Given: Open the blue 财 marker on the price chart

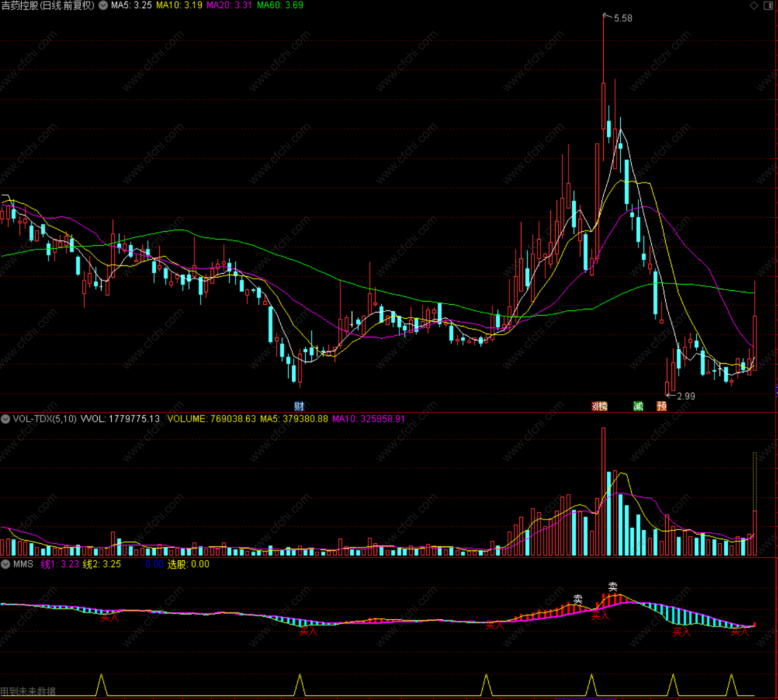Looking at the screenshot, I should pos(299,406).
